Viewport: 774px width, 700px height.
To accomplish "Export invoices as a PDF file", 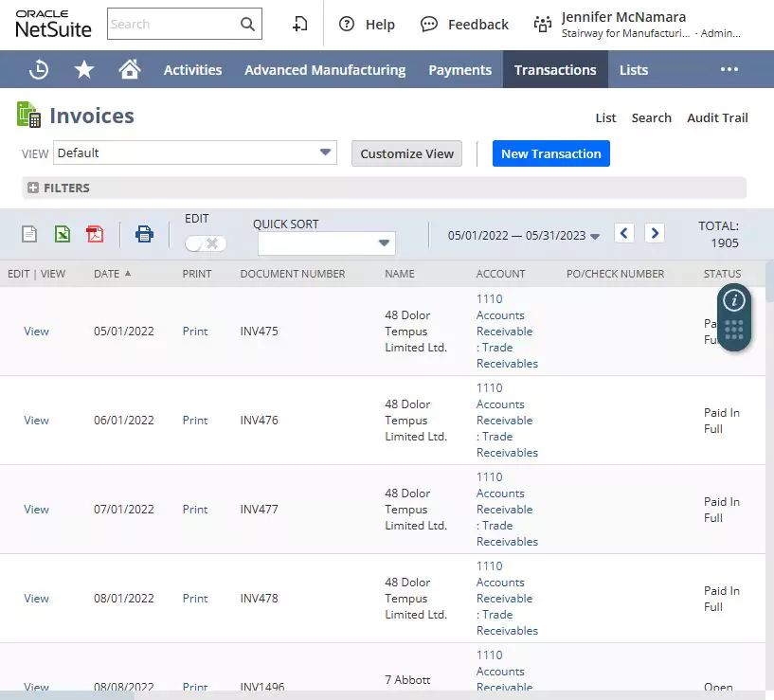I will point(95,233).
